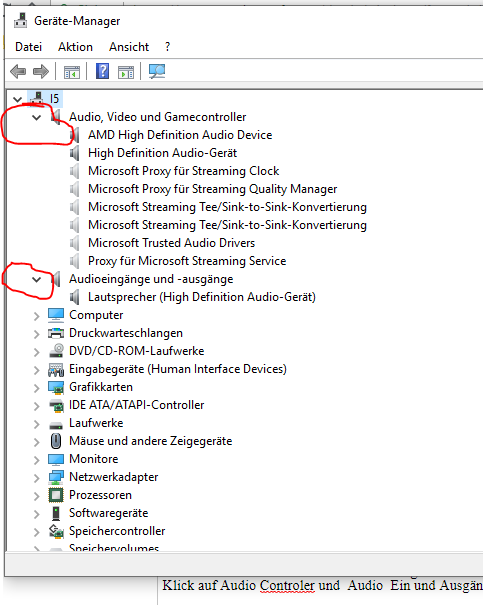483x605 pixels.
Task: Click the show/hide console tree toolbar icon
Action: point(72,72)
